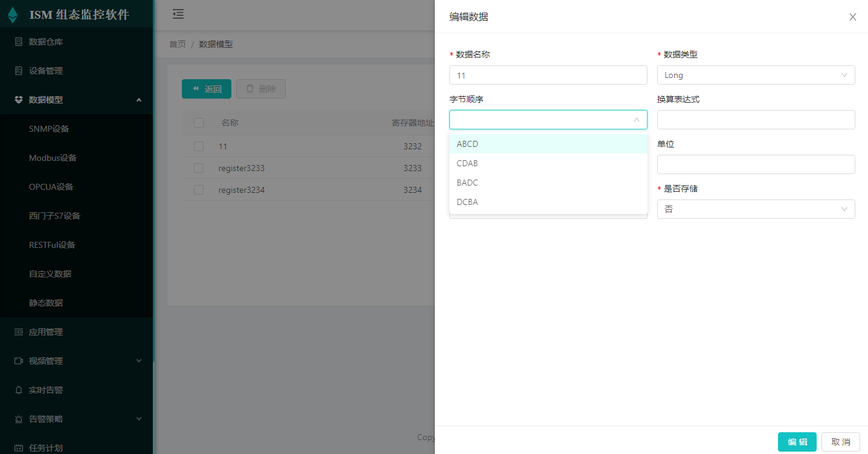Click the data warehouse sidebar icon
This screenshot has width=868, height=454.
click(18, 42)
